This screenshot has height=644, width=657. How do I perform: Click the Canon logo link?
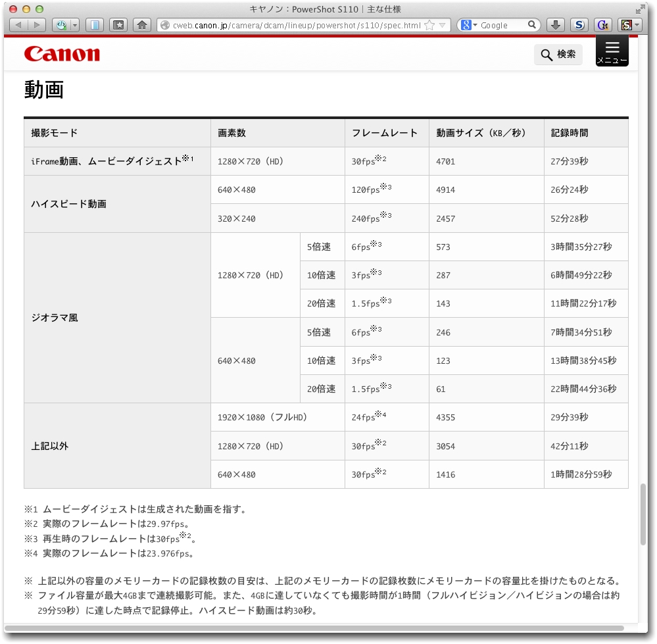pos(62,54)
